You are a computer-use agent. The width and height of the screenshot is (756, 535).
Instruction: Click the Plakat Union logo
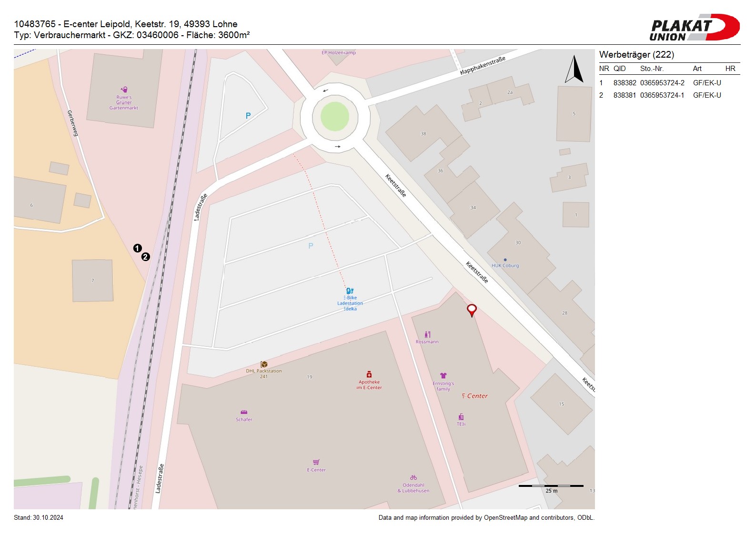pos(694,28)
